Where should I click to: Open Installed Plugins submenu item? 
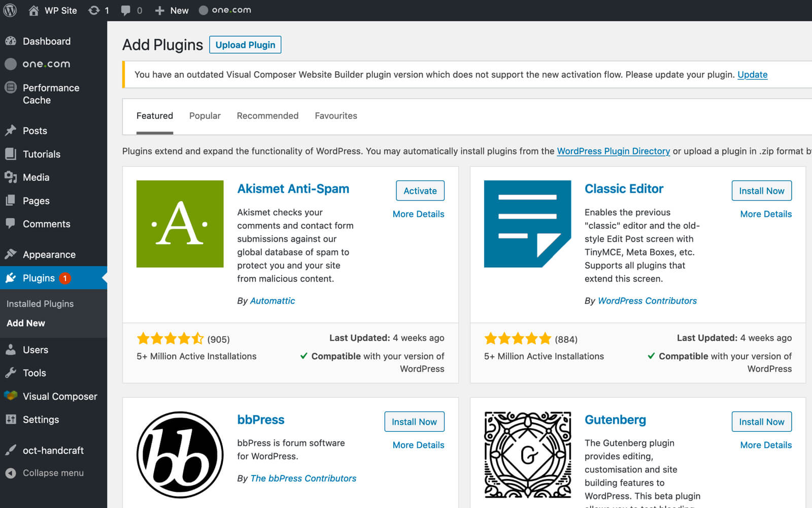point(40,304)
